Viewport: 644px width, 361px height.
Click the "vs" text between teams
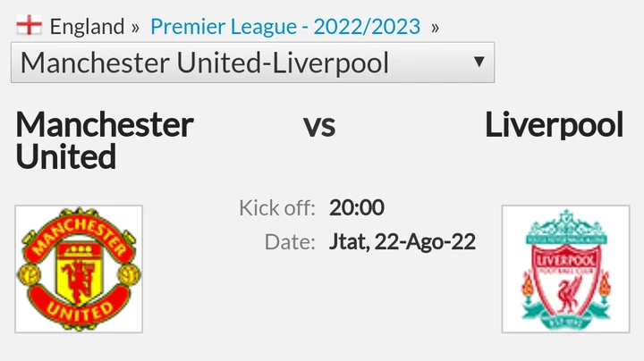pyautogui.click(x=318, y=125)
